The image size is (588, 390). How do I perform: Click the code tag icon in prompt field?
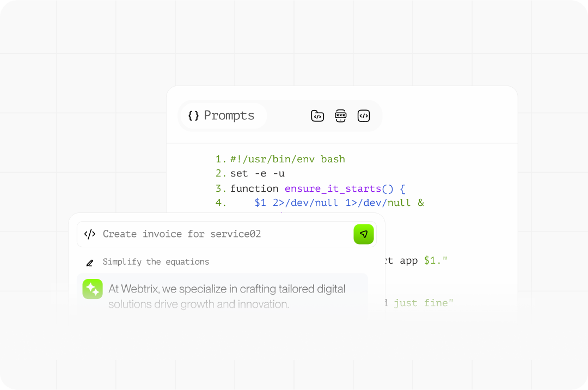[90, 234]
